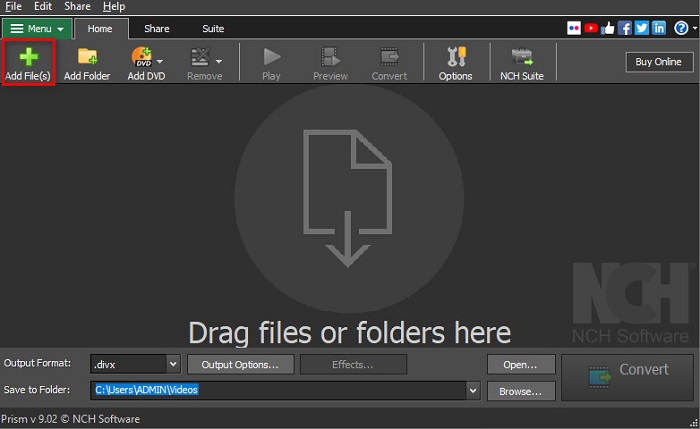Click the YouTube icon in the top bar

[x=592, y=28]
